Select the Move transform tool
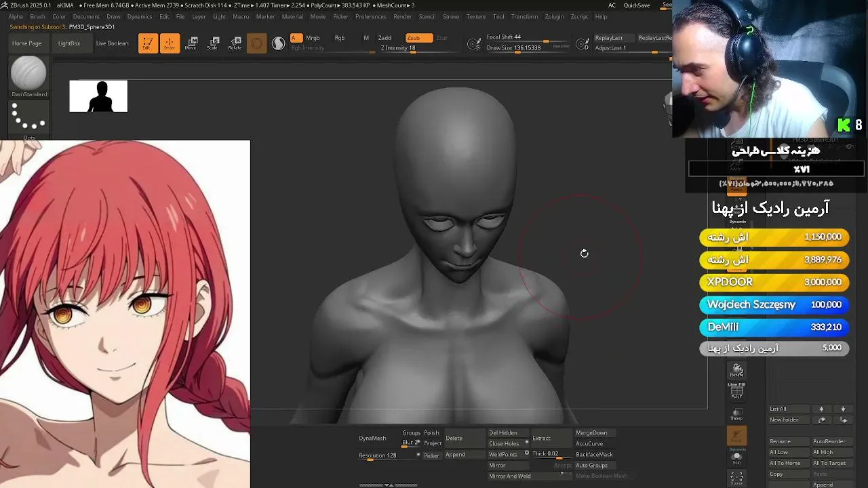This screenshot has height=488, width=868. (191, 43)
